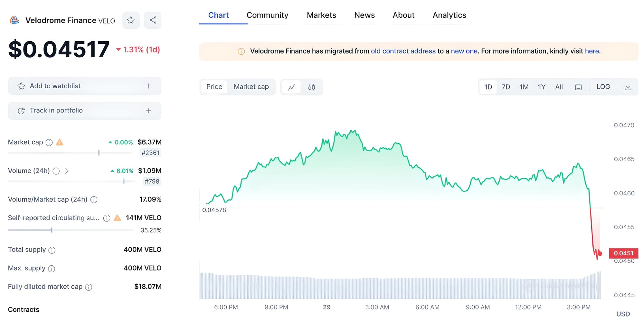Select Market cap chart mode
The width and height of the screenshot is (644, 322).
(251, 87)
